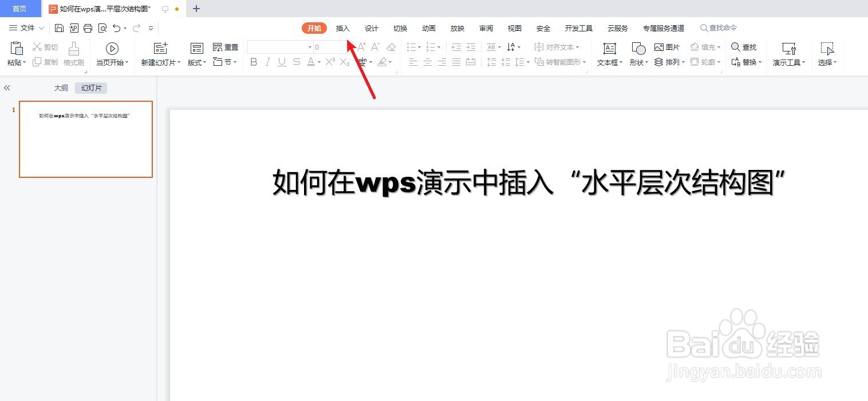Collapse the slide panel with double-chevron icon
The height and width of the screenshot is (401, 868).
point(7,88)
